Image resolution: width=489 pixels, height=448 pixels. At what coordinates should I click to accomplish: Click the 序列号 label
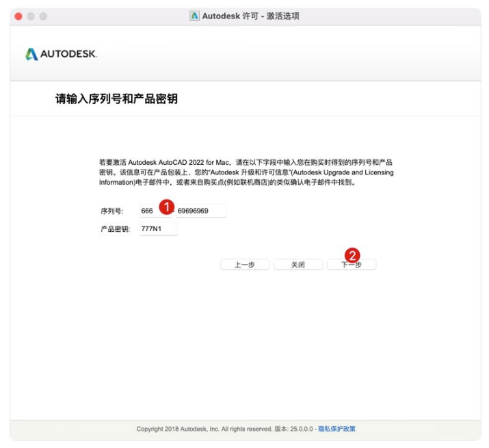point(112,211)
